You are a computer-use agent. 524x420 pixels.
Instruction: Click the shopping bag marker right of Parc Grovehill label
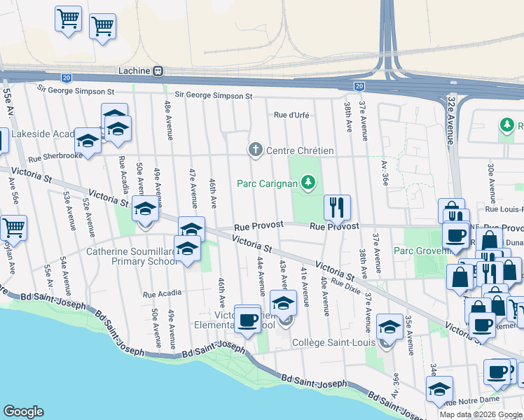coord(460,279)
